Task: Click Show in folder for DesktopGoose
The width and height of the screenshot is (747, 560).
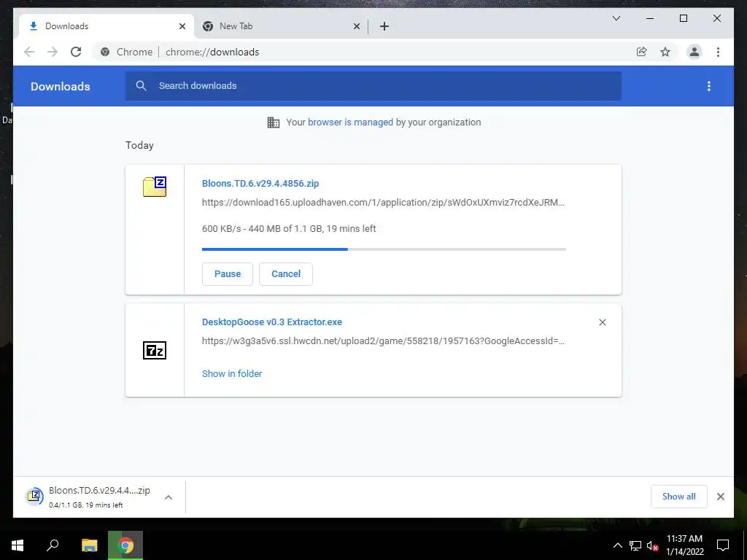Action: [232, 374]
